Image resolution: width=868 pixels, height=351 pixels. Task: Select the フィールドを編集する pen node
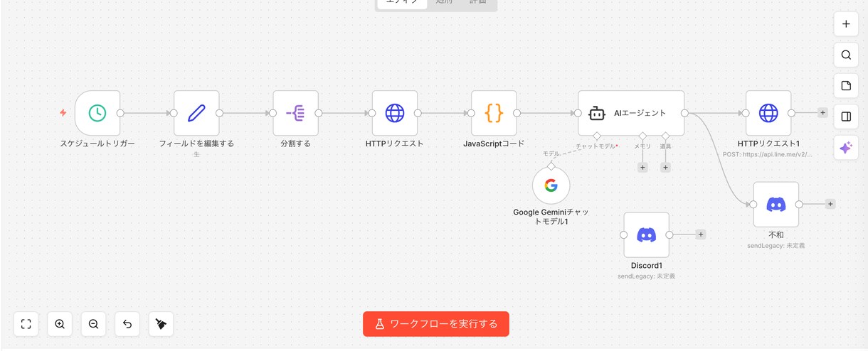196,113
